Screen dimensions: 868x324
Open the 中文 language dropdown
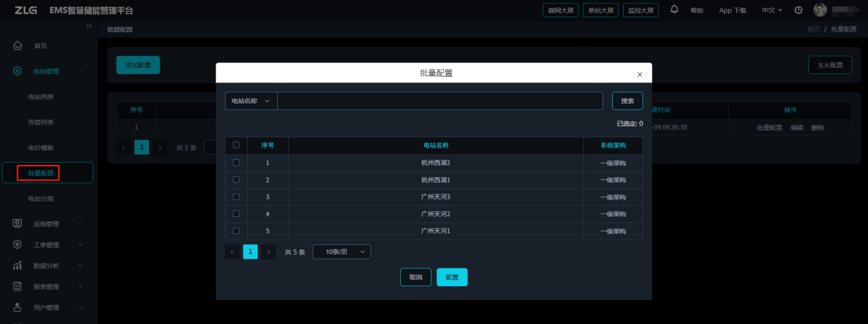[x=772, y=10]
